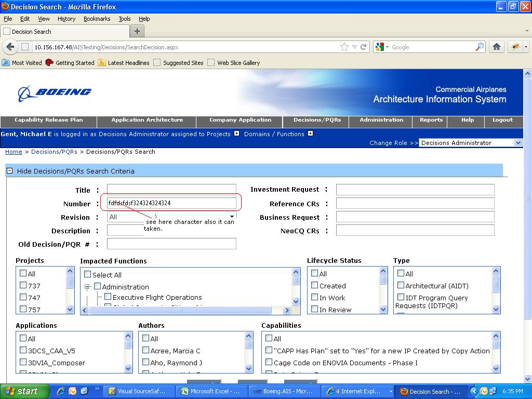
Task: Check the Projects All checkbox
Action: 23,273
